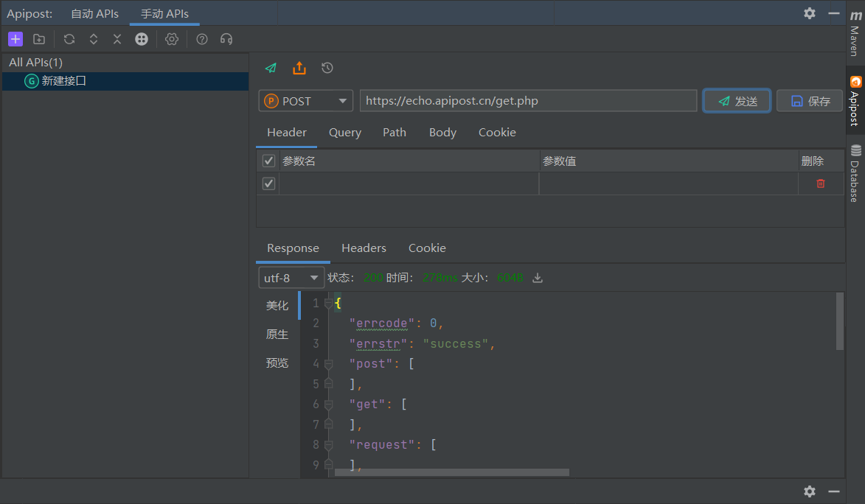Image resolution: width=865 pixels, height=504 pixels.
Task: Switch to the 手动 APIs tab
Action: coord(164,14)
